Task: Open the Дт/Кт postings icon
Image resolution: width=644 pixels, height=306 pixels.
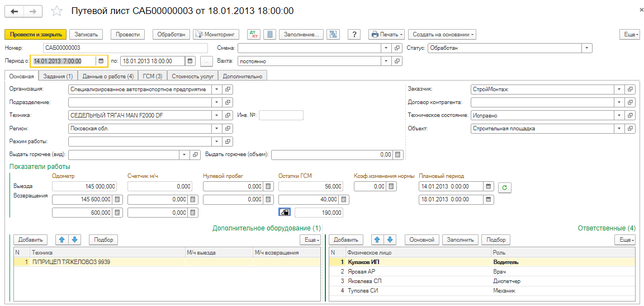Action: (253, 34)
